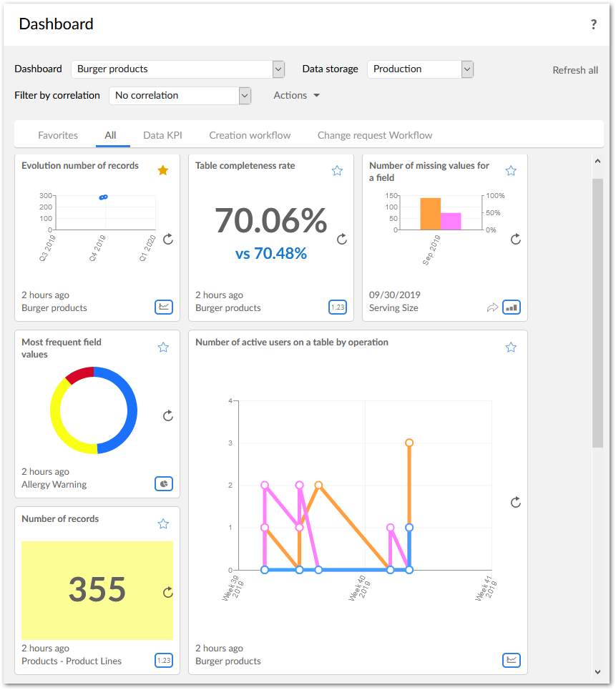Click the vs 70.48% comparison value
This screenshot has height=690, width=616.
pos(270,252)
